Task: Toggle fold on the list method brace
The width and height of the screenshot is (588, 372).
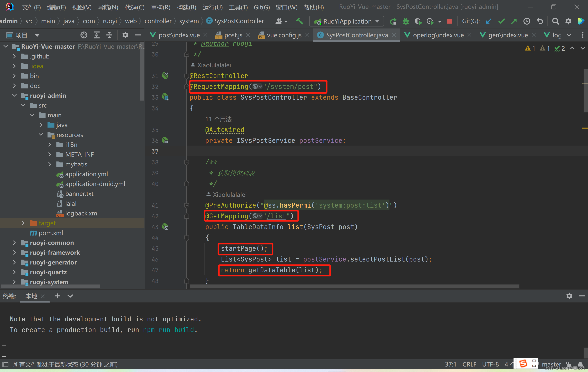Action: (187, 238)
